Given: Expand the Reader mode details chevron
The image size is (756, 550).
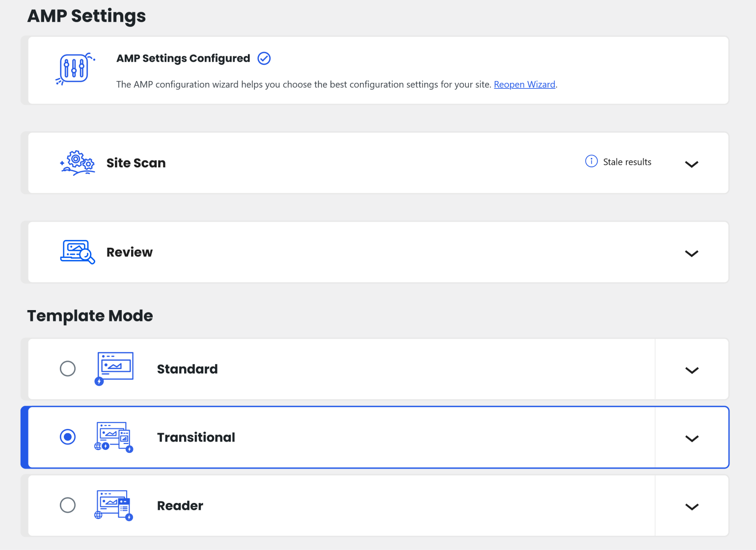Looking at the screenshot, I should tap(692, 507).
